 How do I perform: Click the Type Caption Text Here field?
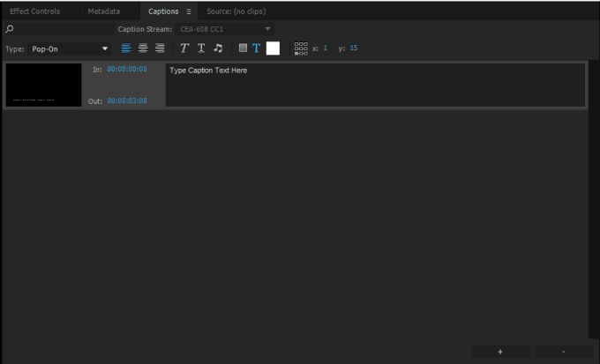[x=375, y=85]
